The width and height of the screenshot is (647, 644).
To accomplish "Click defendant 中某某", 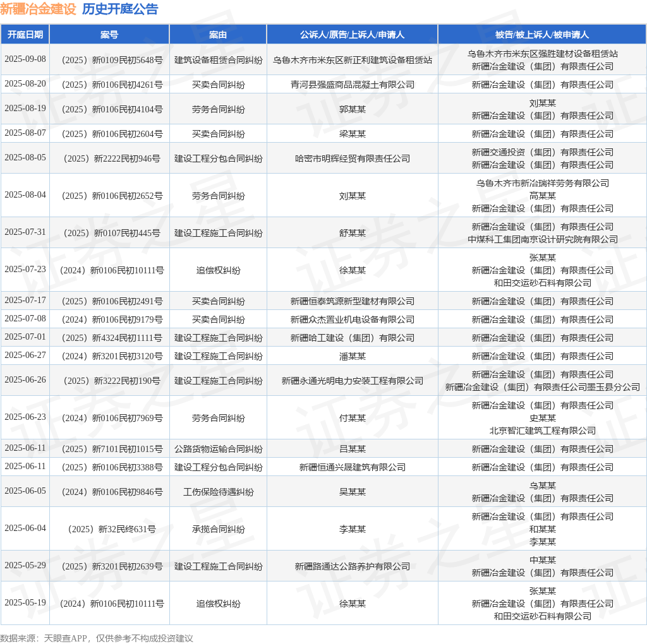I will [x=543, y=560].
